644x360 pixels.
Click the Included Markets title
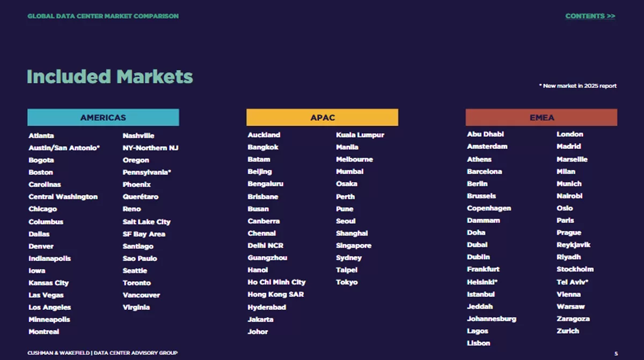[x=109, y=76]
